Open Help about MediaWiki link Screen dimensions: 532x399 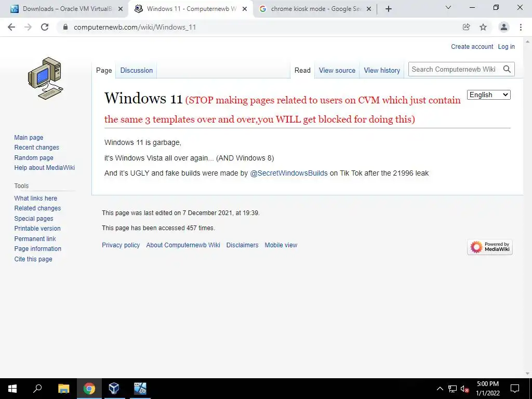point(45,168)
